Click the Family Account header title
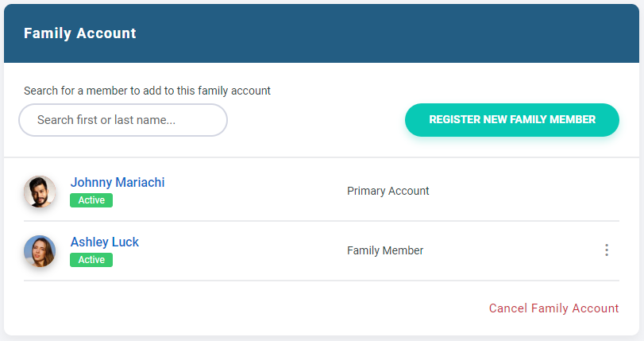Viewport: 644px width, 341px height. point(80,33)
